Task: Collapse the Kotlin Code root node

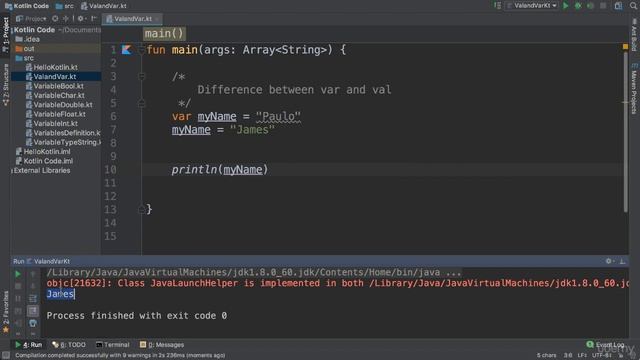Action: pos(34,30)
